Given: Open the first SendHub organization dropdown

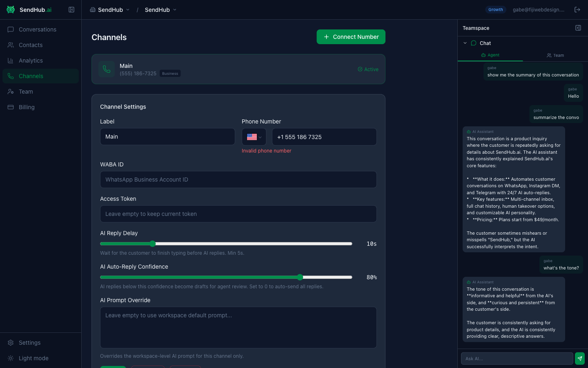Looking at the screenshot, I should tap(110, 10).
